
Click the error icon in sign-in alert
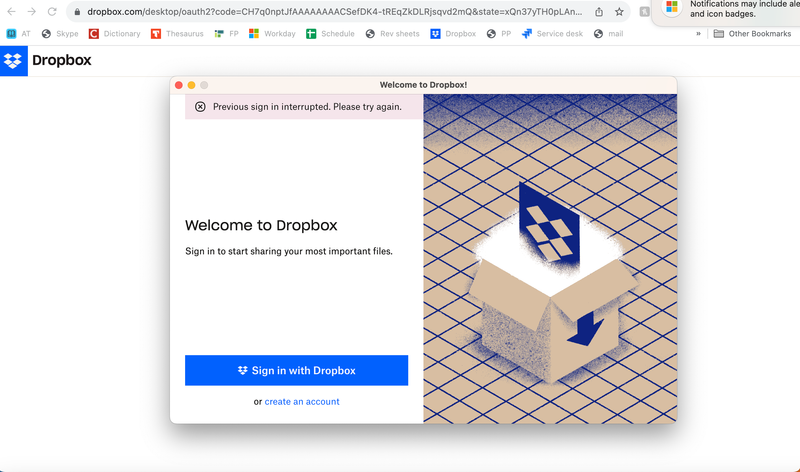coord(200,107)
